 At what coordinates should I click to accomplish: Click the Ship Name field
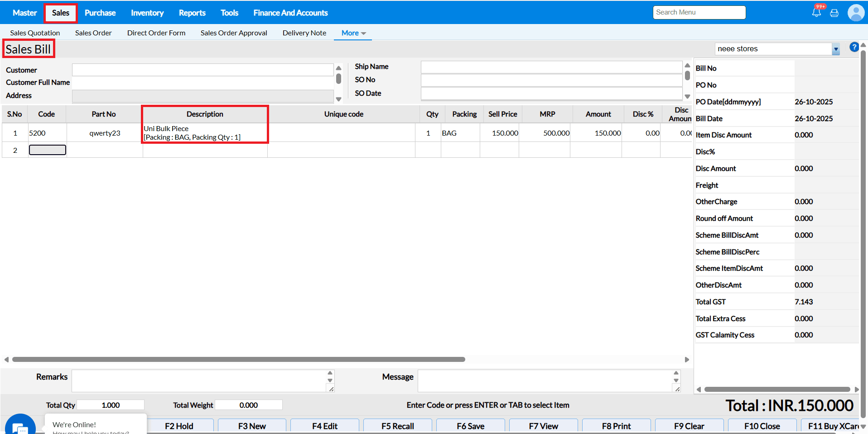coord(551,67)
